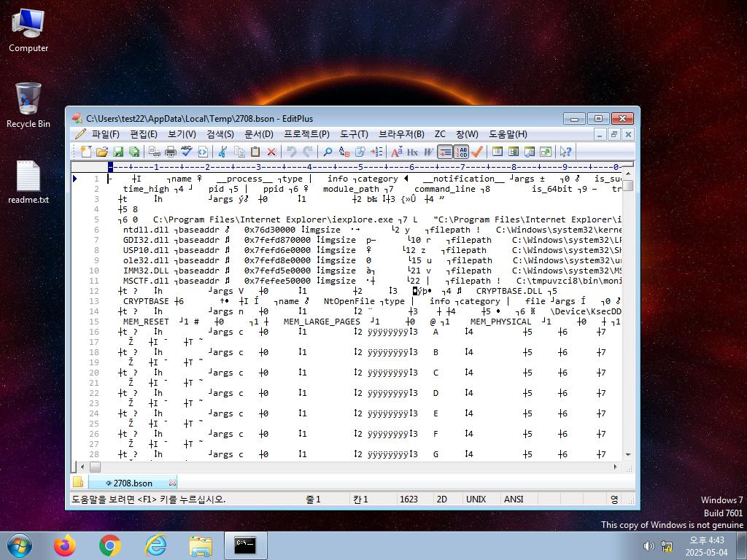The width and height of the screenshot is (747, 560).
Task: Click the View in Browser icon
Action: (203, 152)
